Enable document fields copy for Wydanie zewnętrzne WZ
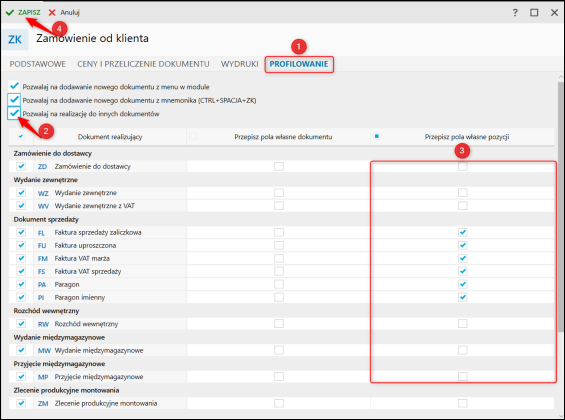The height and width of the screenshot is (420, 565). (x=279, y=192)
